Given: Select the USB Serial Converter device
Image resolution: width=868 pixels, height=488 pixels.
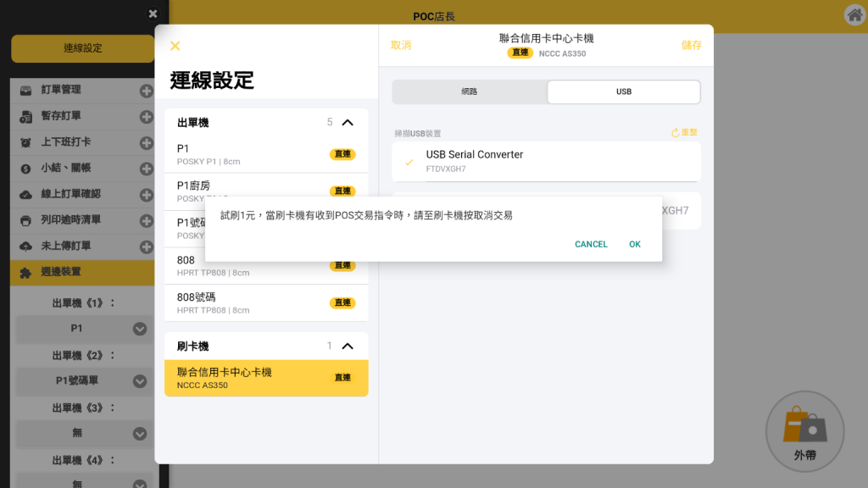Looking at the screenshot, I should pos(547,161).
